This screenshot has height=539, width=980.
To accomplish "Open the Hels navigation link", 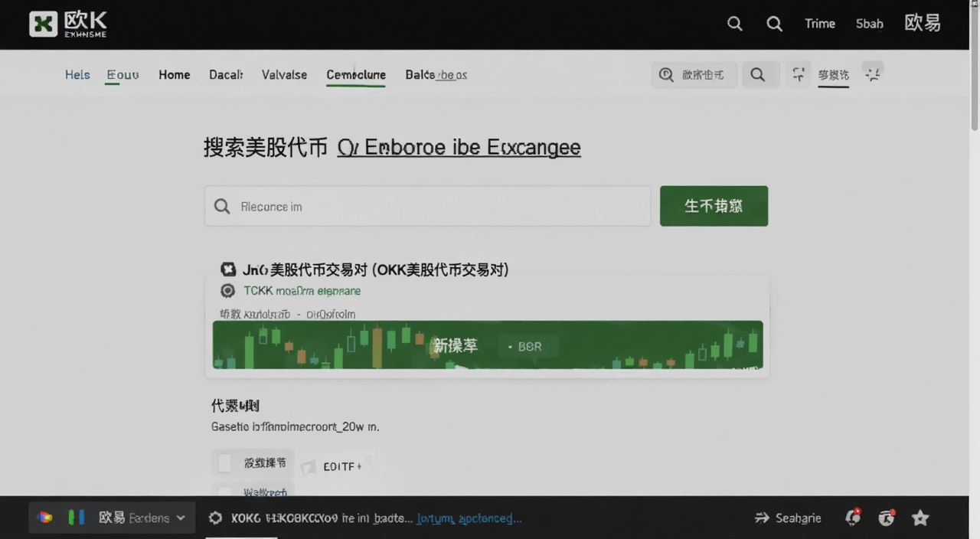I will click(77, 74).
